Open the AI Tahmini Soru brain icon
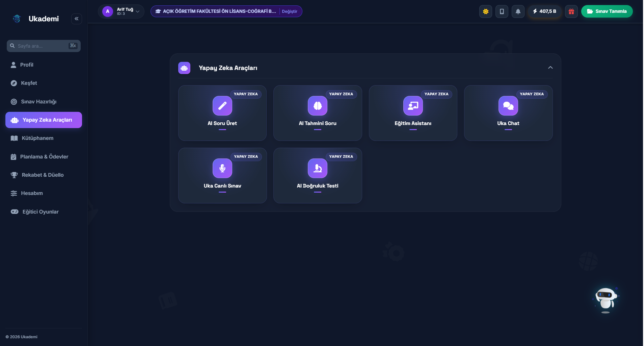The height and width of the screenshot is (346, 644). click(x=318, y=106)
